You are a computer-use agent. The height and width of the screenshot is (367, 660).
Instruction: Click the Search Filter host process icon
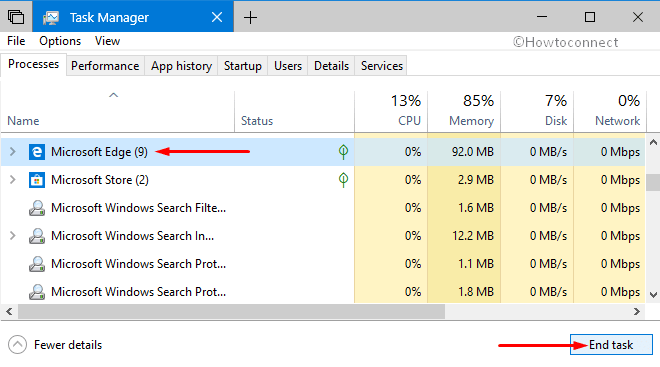tap(37, 208)
